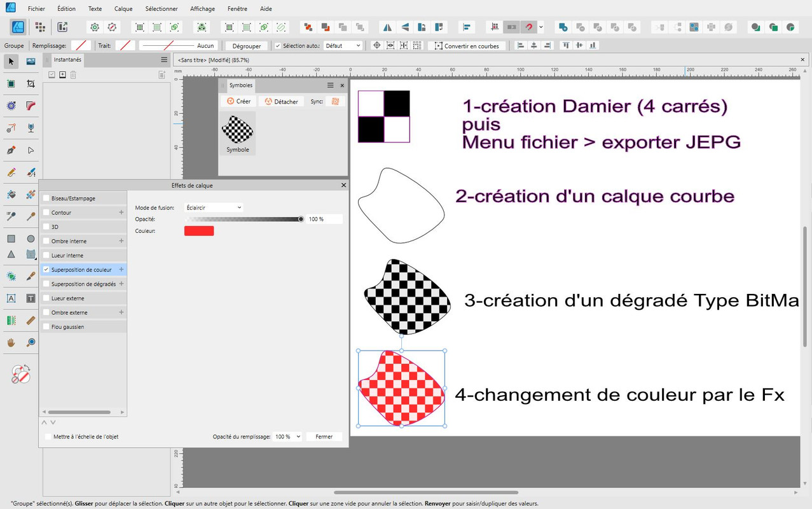Switch to Pixel persona icon
This screenshot has width=812, height=509.
39,27
